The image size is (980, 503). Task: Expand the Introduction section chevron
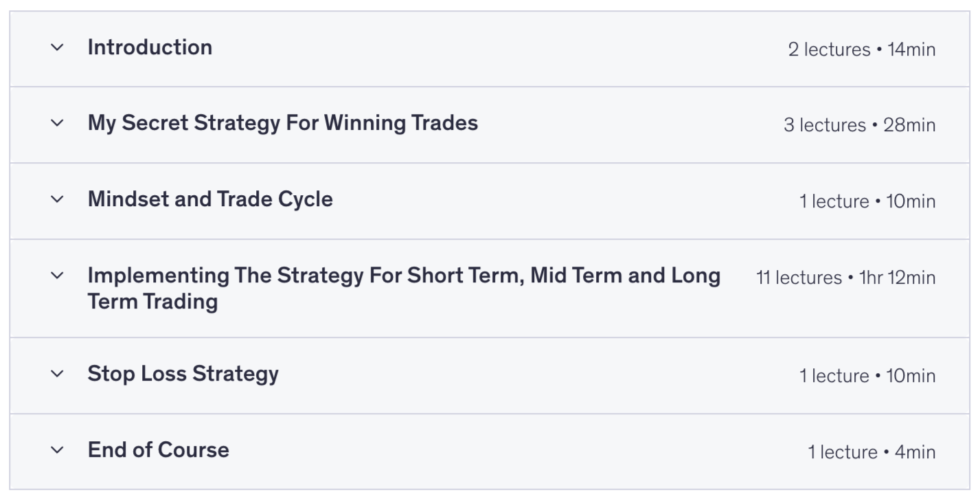58,47
